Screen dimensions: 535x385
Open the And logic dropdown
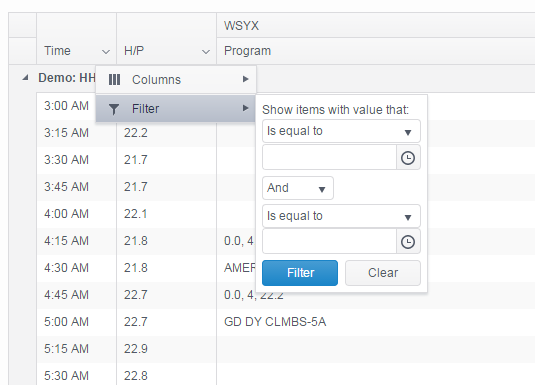(298, 188)
